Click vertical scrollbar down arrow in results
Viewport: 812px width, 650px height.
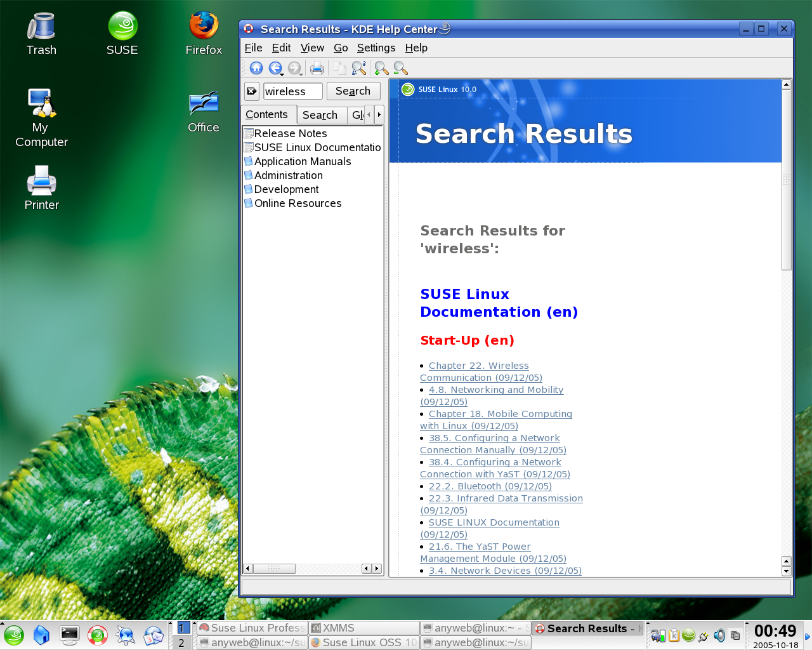pyautogui.click(x=787, y=571)
